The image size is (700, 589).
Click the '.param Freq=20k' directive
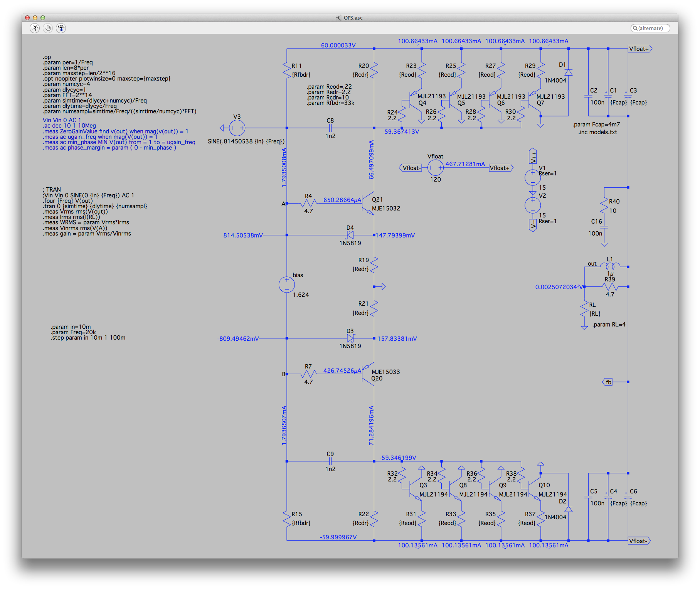coord(73,332)
